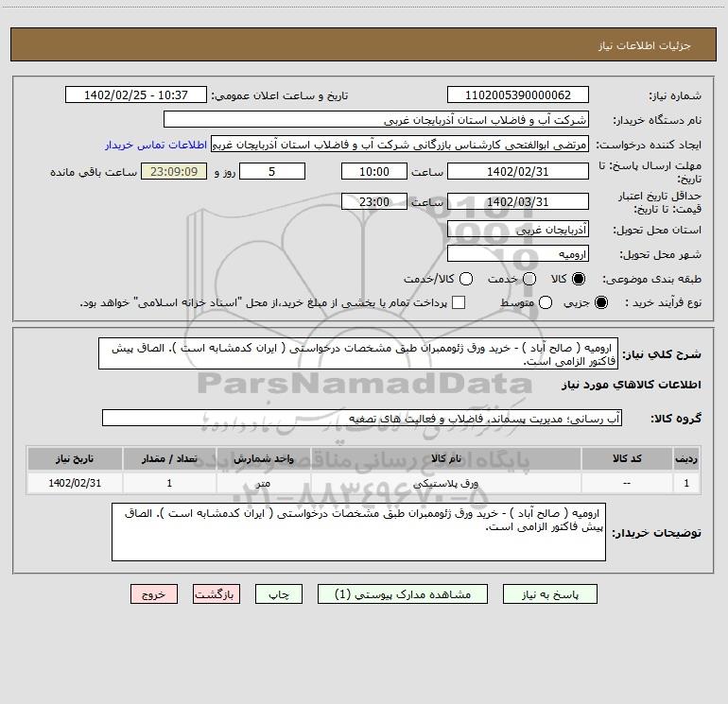Click the واحد شمارش column header
The width and height of the screenshot is (728, 704).
[263, 458]
